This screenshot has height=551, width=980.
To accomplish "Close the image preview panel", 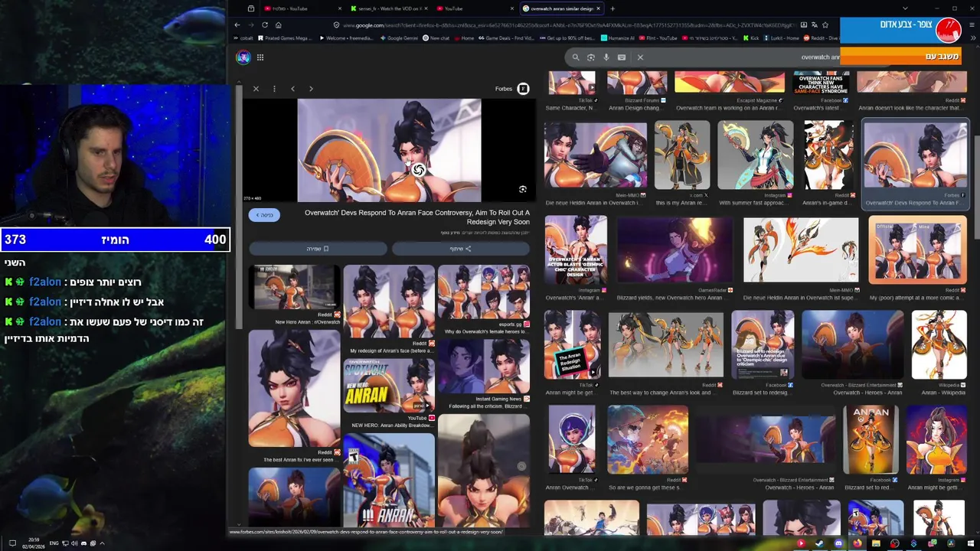I will point(256,89).
